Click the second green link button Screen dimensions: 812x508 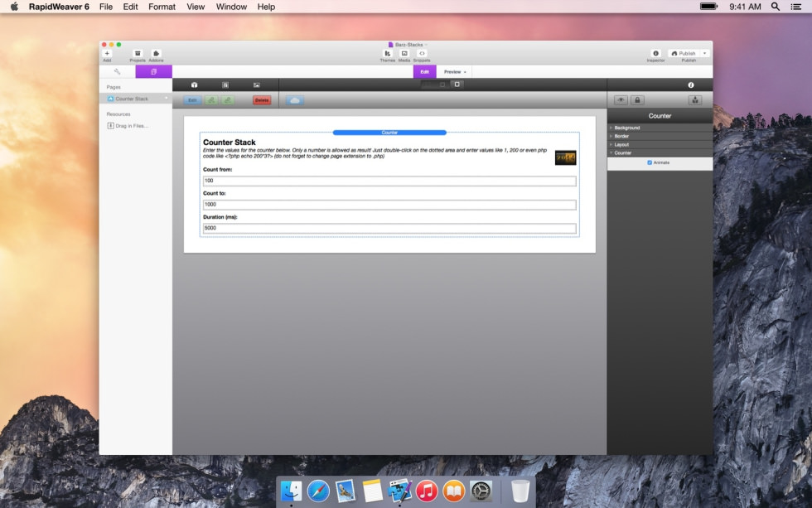(228, 100)
